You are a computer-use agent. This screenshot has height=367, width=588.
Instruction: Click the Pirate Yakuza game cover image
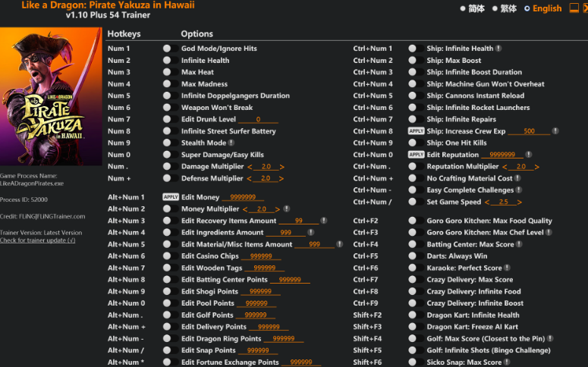coord(51,96)
